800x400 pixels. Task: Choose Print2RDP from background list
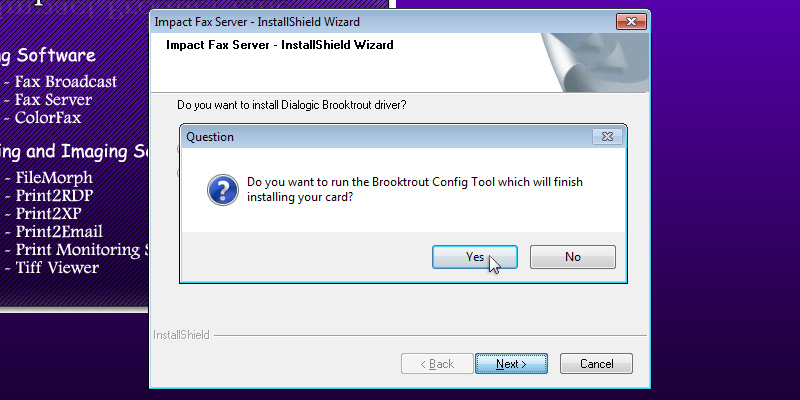tap(54, 196)
